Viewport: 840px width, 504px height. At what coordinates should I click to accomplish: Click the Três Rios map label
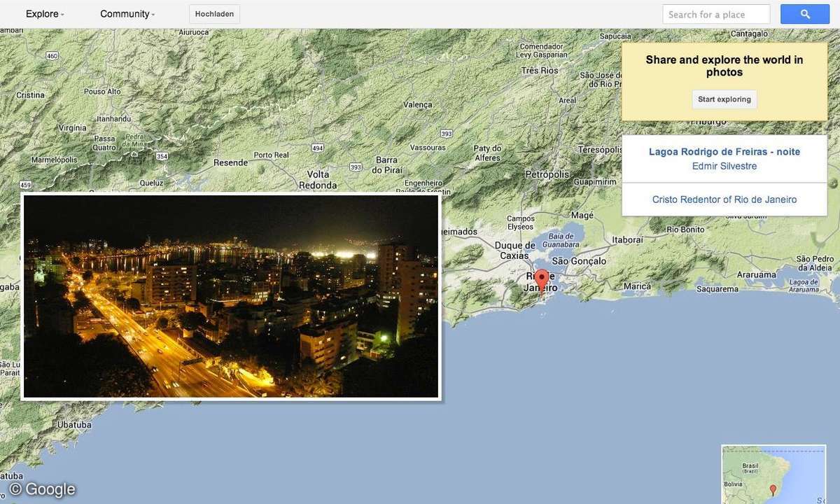540,71
